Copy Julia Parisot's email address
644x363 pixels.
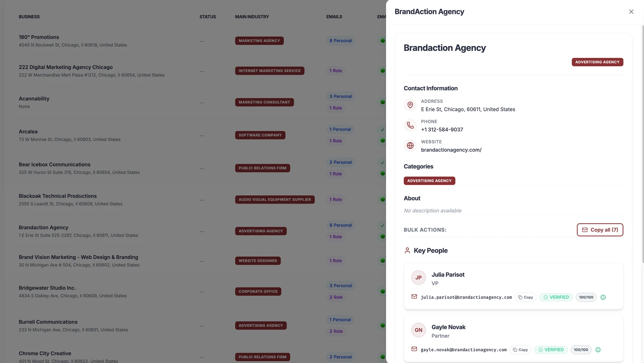[526, 297]
